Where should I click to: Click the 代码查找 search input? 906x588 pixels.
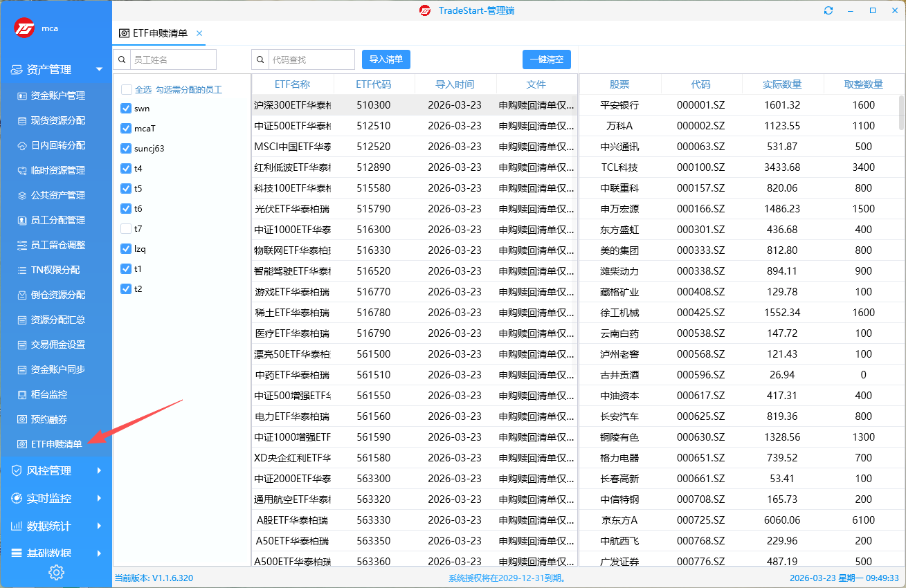tap(312, 59)
